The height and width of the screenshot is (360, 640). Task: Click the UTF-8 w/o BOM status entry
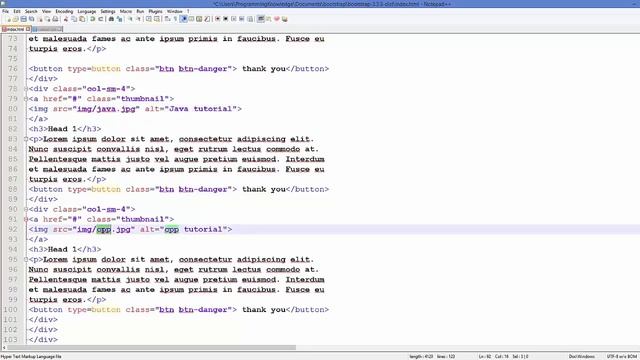click(x=621, y=356)
